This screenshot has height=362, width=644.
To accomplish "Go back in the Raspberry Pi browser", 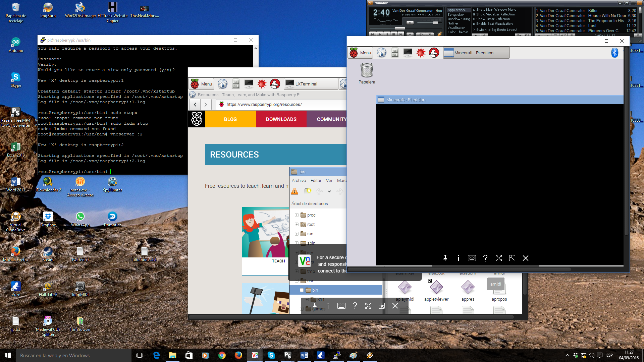I will [195, 105].
